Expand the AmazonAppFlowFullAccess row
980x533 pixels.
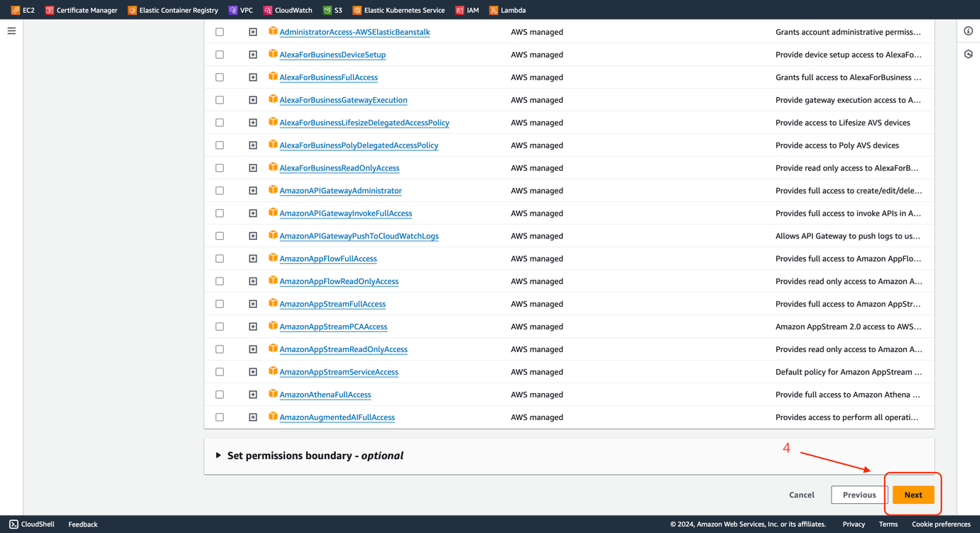253,258
